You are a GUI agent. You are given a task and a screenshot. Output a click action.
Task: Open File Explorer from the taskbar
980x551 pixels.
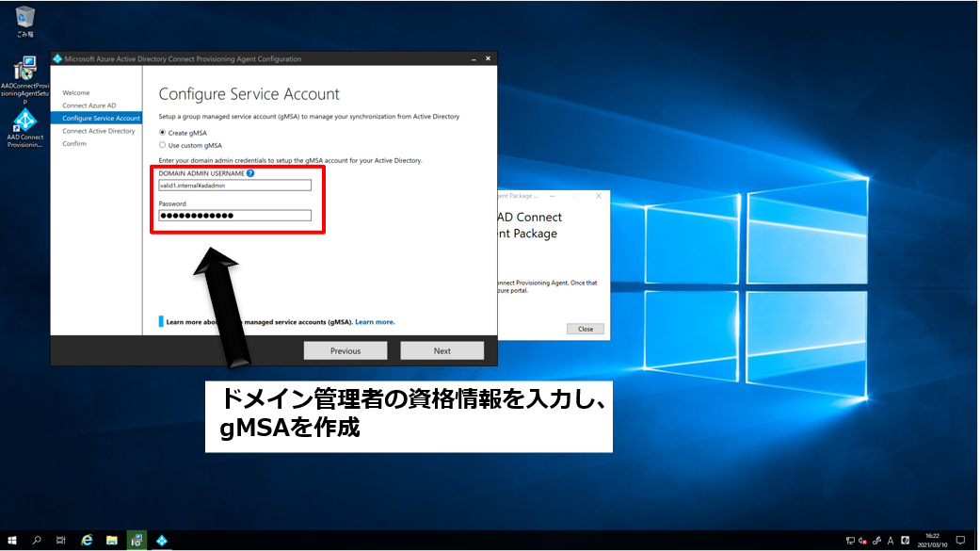(112, 541)
